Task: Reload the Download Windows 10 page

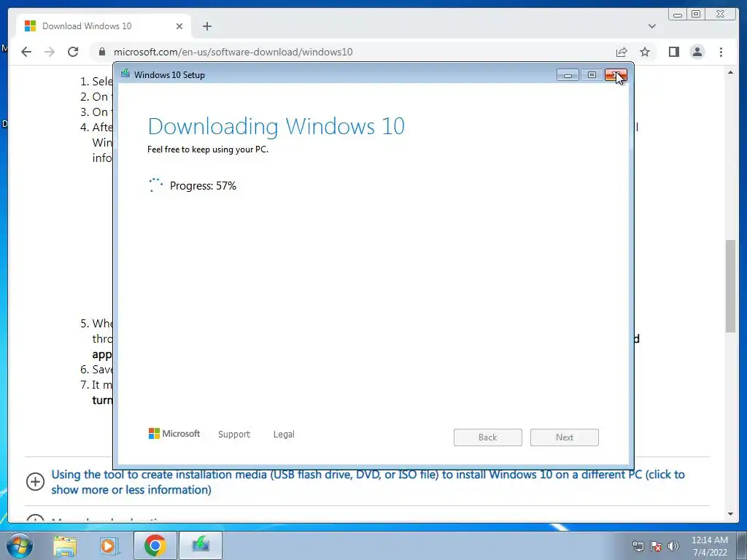Action: 73,52
